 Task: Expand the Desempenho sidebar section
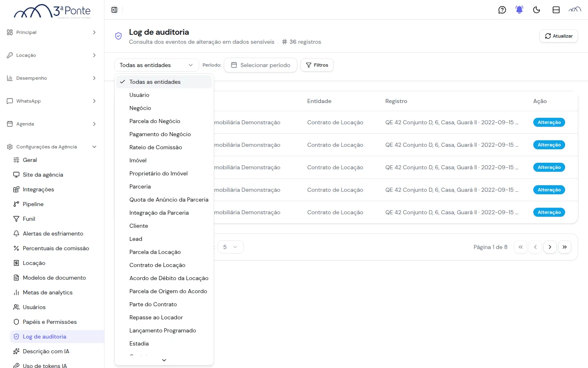[52, 78]
